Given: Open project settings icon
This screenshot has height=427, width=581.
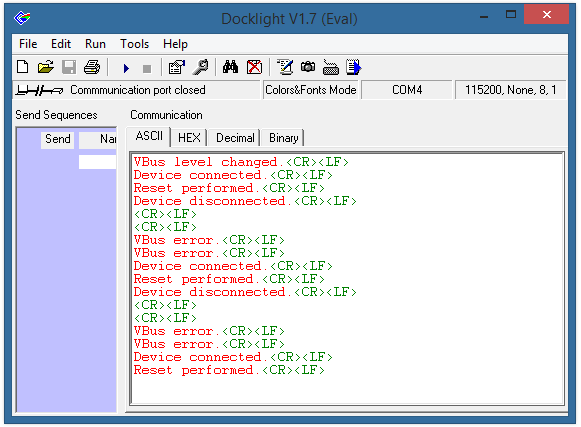Looking at the screenshot, I should tap(177, 67).
